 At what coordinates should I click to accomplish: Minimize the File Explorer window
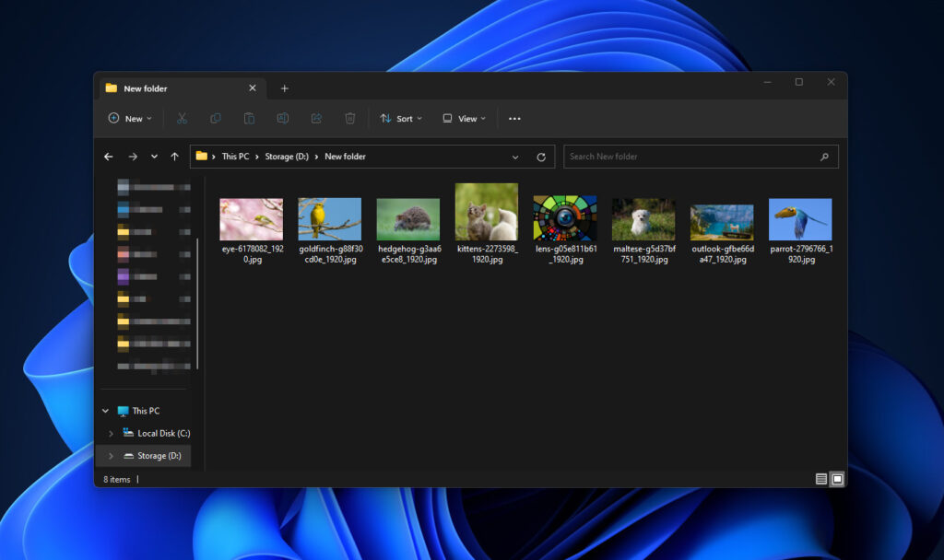(767, 82)
